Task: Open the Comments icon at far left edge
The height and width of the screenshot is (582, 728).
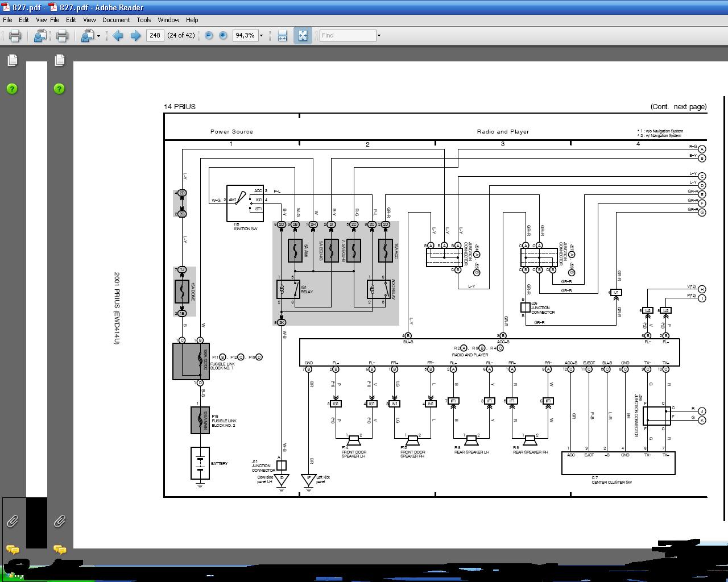Action: point(12,550)
